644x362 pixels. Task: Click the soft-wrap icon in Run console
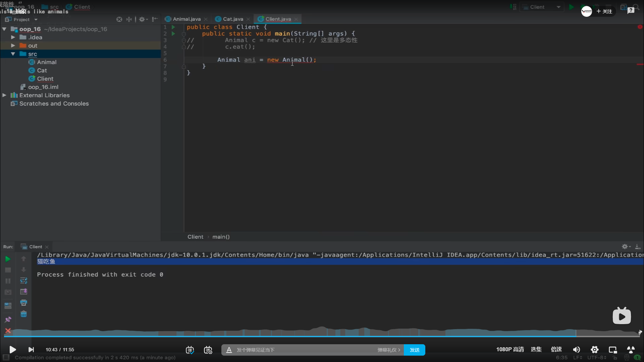(x=23, y=281)
